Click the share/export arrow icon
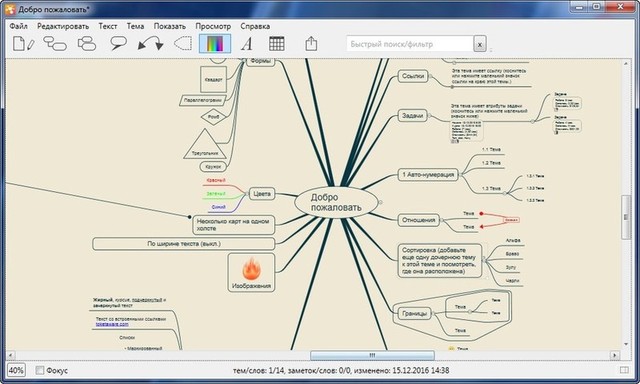The width and height of the screenshot is (640, 384). point(311,44)
